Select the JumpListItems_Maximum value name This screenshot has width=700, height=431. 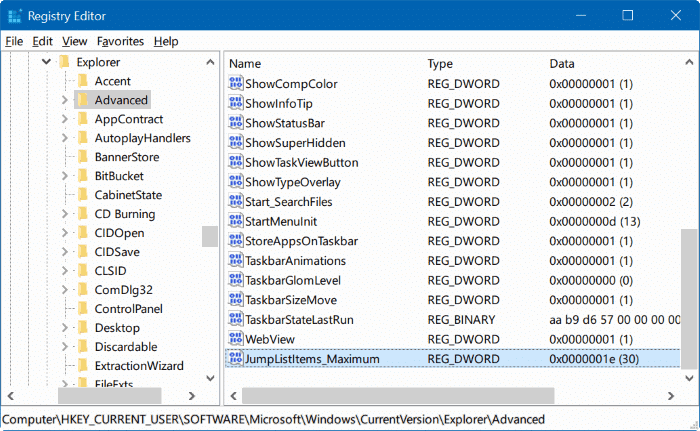(312, 359)
